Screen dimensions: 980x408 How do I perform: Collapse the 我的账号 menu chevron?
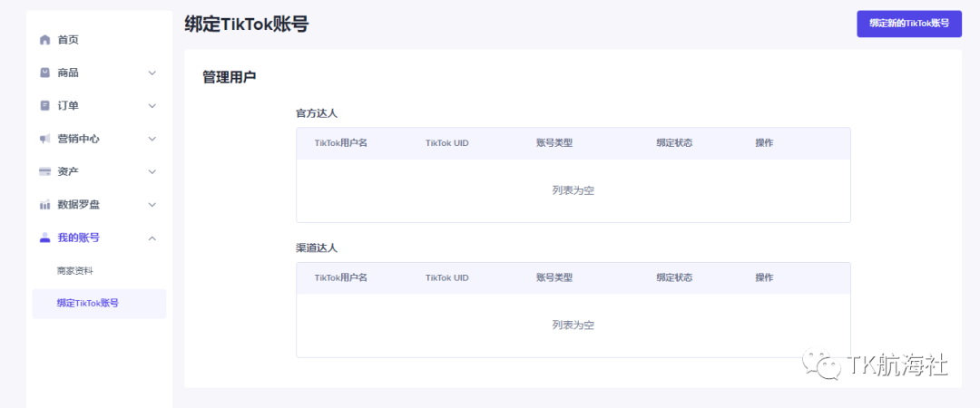pos(152,238)
